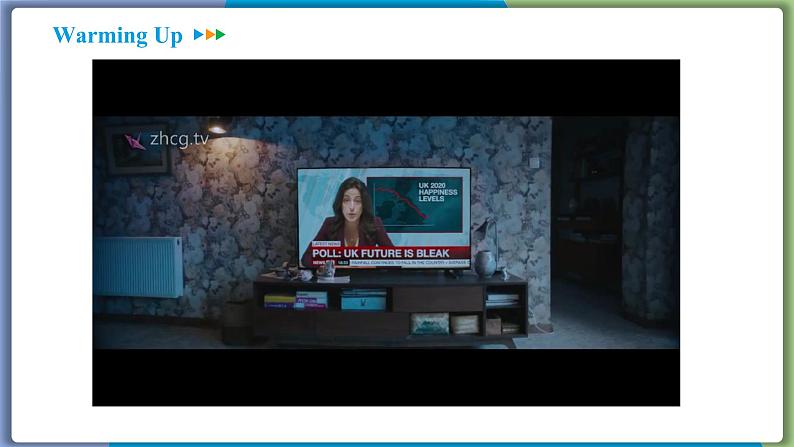Click the white radiator on the left wall
This screenshot has width=794, height=447.
pyautogui.click(x=138, y=266)
